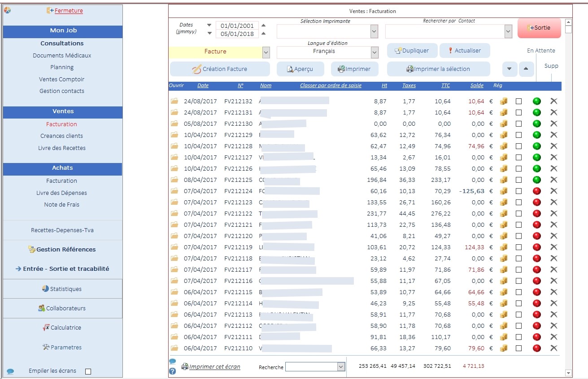Open folder icon for invoice FV212110
This screenshot has height=379, width=588.
click(x=174, y=348)
